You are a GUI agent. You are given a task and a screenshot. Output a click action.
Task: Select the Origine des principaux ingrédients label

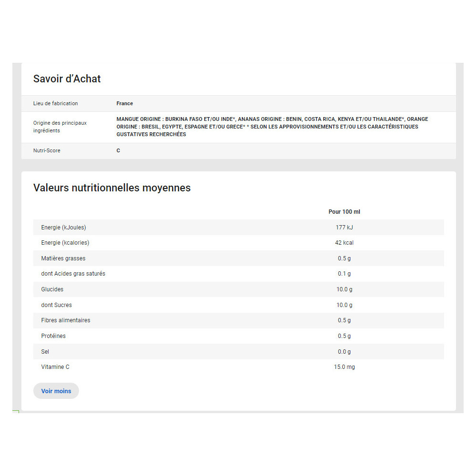(60, 127)
